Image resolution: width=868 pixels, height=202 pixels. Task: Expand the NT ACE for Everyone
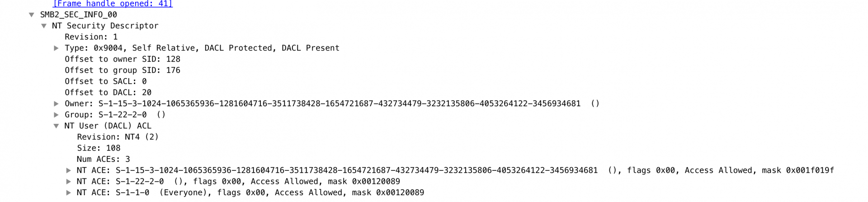[68, 193]
